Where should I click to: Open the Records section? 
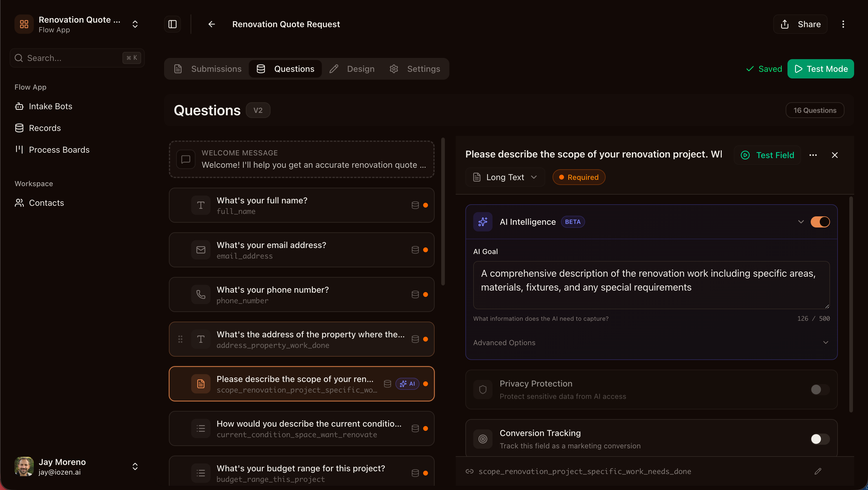click(x=45, y=128)
